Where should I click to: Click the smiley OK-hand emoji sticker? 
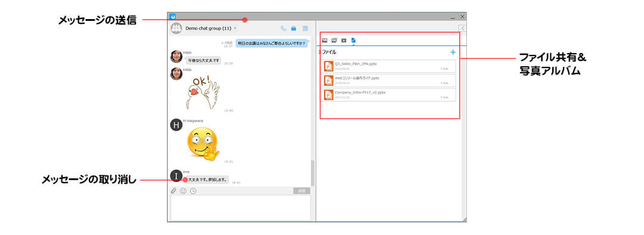click(x=203, y=144)
